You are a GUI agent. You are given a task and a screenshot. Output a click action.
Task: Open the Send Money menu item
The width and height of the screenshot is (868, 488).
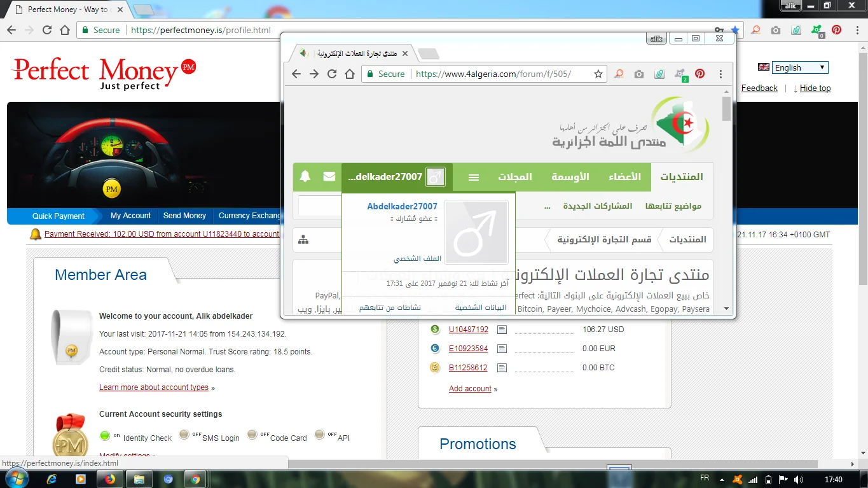click(184, 216)
